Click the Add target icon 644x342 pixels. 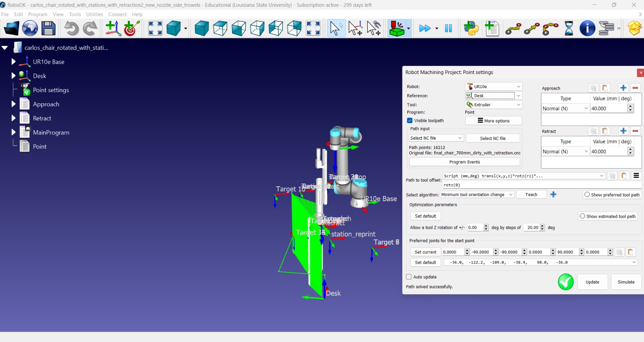coord(132,29)
